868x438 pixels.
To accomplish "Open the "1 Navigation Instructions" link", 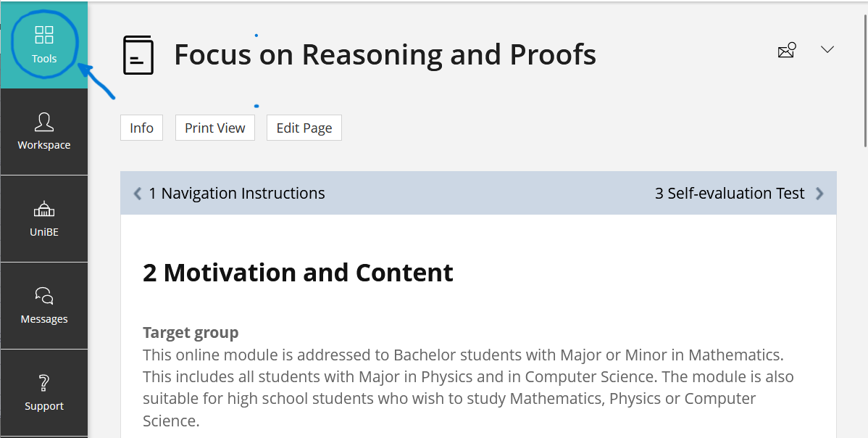I will 237,194.
